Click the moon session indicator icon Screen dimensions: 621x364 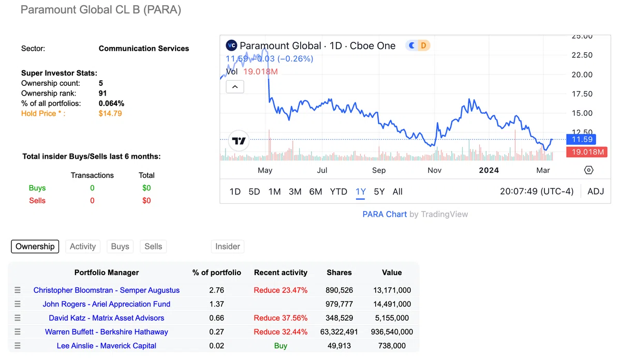click(x=412, y=45)
